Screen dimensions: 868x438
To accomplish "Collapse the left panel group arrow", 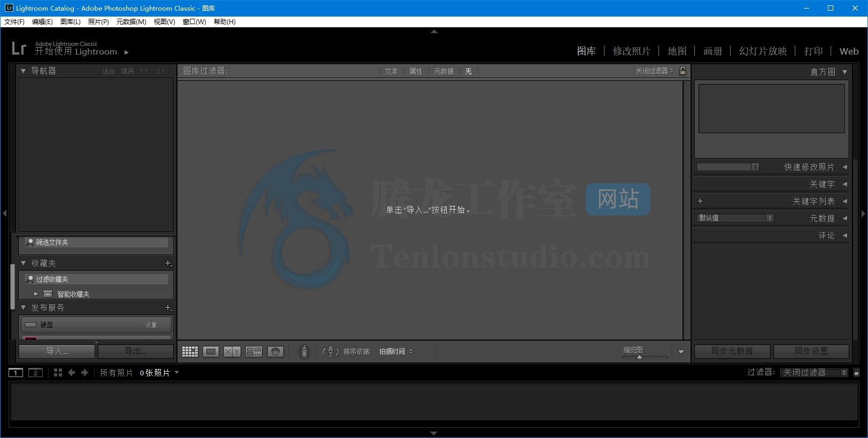I will (x=5, y=213).
